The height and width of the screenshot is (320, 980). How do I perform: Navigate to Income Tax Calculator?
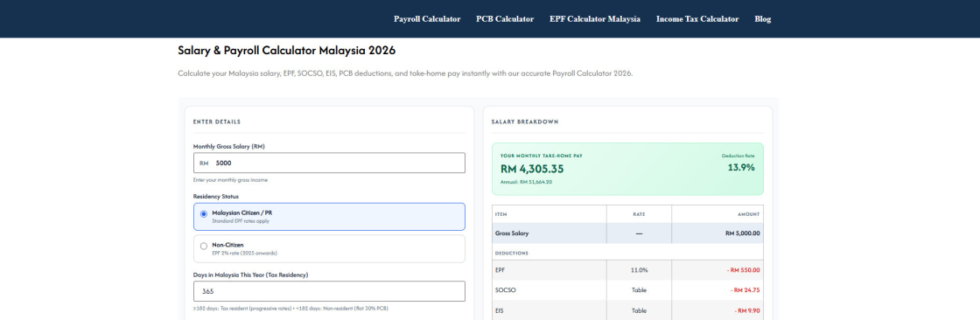(x=697, y=19)
